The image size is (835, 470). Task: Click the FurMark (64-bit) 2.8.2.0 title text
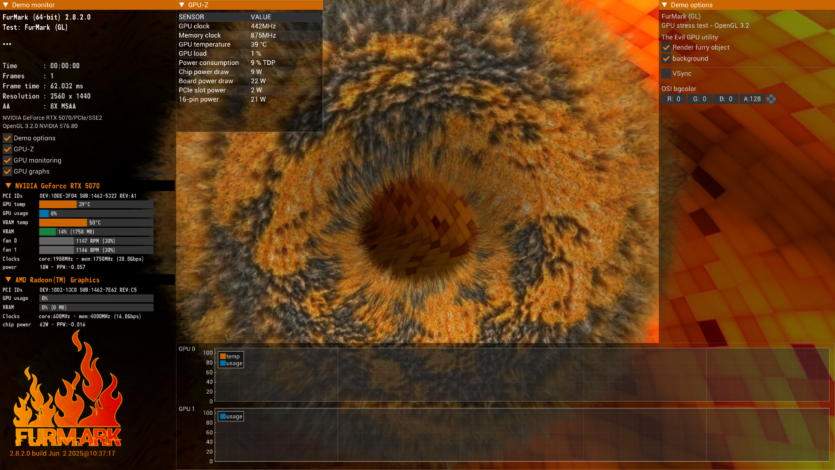tap(46, 17)
